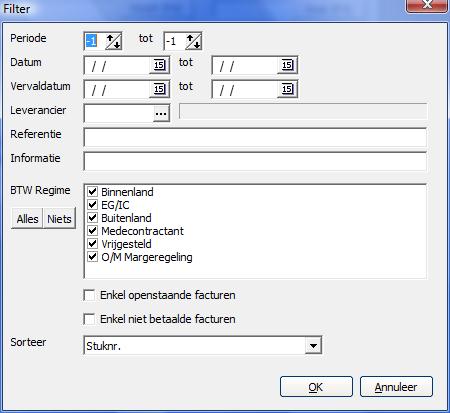Open calendar for Datum end date

pyautogui.click(x=287, y=65)
